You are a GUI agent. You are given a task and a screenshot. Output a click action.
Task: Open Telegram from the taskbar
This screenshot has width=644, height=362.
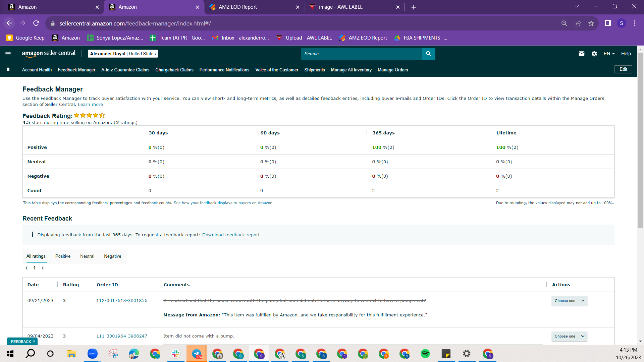click(197, 354)
